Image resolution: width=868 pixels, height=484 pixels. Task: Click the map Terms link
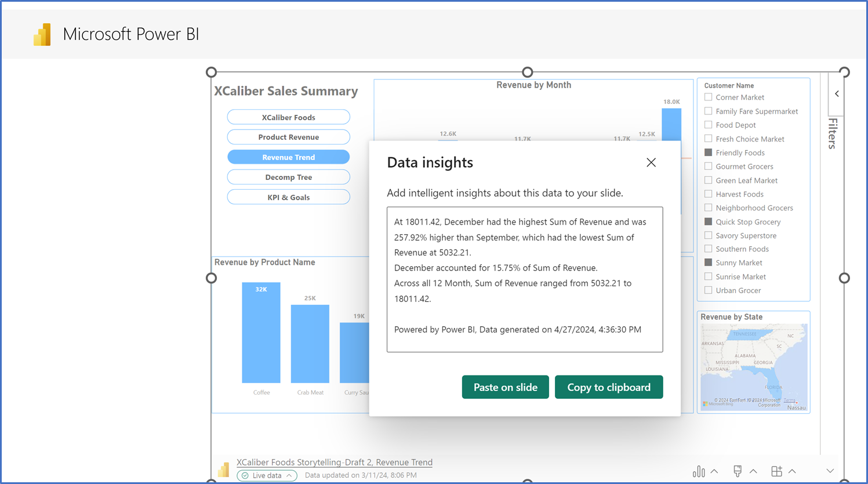[789, 400]
